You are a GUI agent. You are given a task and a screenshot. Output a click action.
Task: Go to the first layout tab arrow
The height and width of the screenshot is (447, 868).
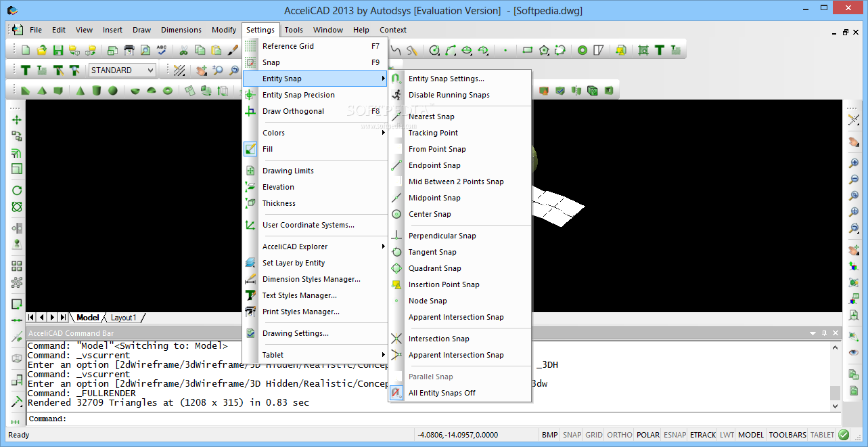point(31,318)
